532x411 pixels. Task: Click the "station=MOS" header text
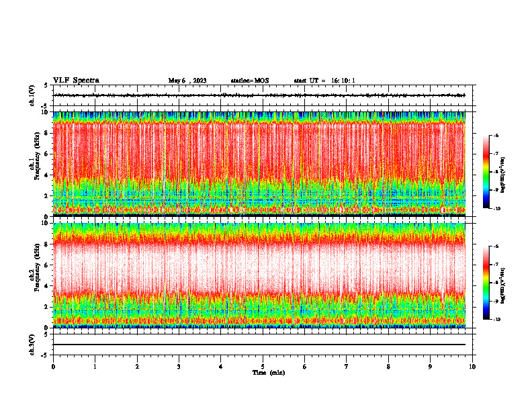(x=250, y=81)
